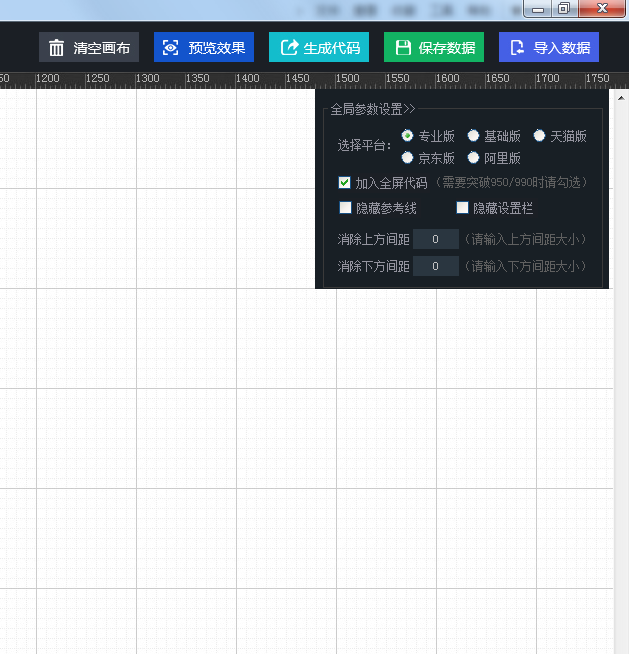Uncheck 加入全屏代码 checkbox
The height and width of the screenshot is (654, 629).
(x=345, y=182)
